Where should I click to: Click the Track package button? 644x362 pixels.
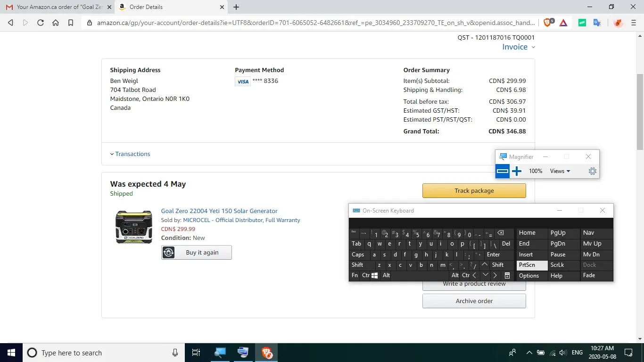[x=474, y=191]
